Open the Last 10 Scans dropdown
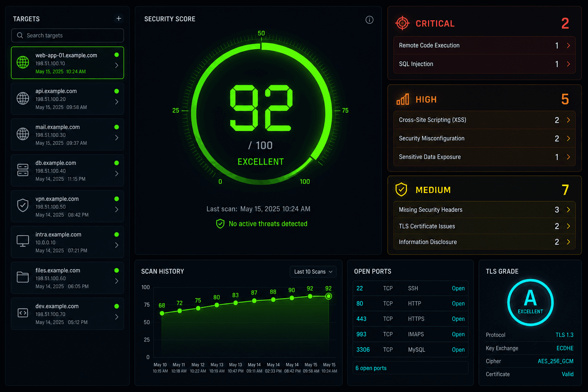The height and width of the screenshot is (392, 588). pyautogui.click(x=313, y=271)
